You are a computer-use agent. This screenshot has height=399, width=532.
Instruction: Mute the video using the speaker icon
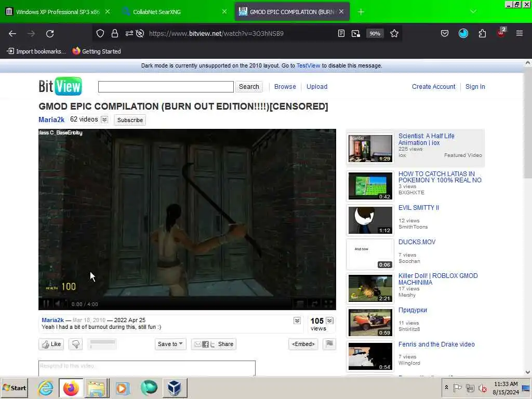point(58,303)
